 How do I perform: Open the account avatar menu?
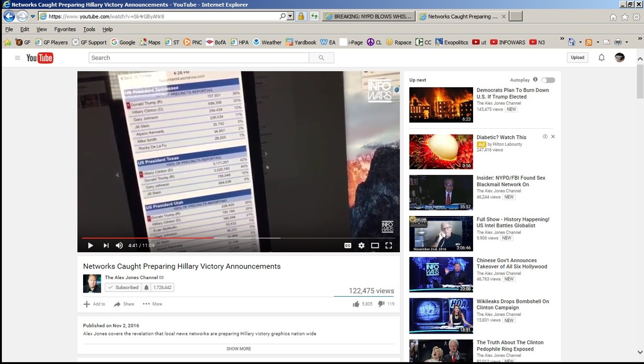(x=619, y=57)
